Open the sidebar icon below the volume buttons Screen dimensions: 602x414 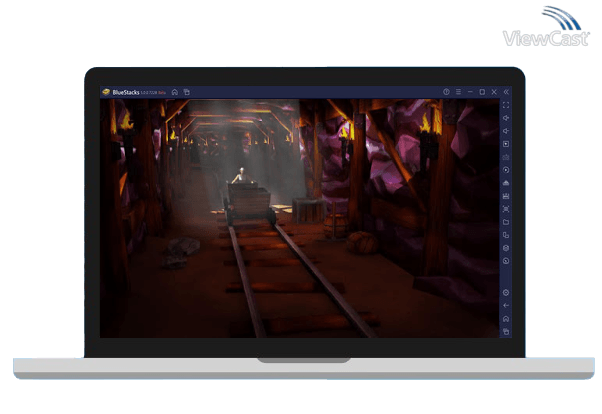[506, 144]
